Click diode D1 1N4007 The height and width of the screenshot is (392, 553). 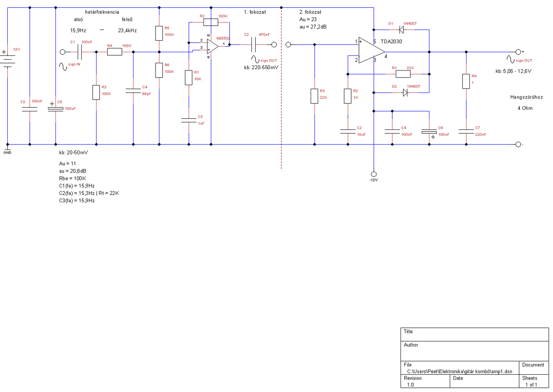[401, 29]
